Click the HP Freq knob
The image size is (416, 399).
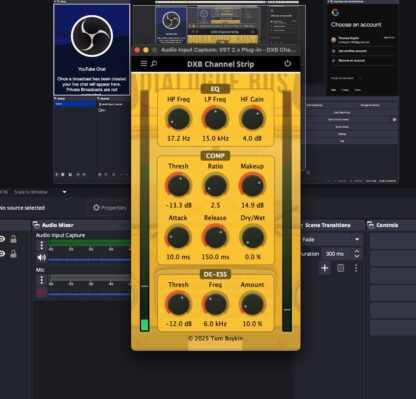tap(178, 119)
